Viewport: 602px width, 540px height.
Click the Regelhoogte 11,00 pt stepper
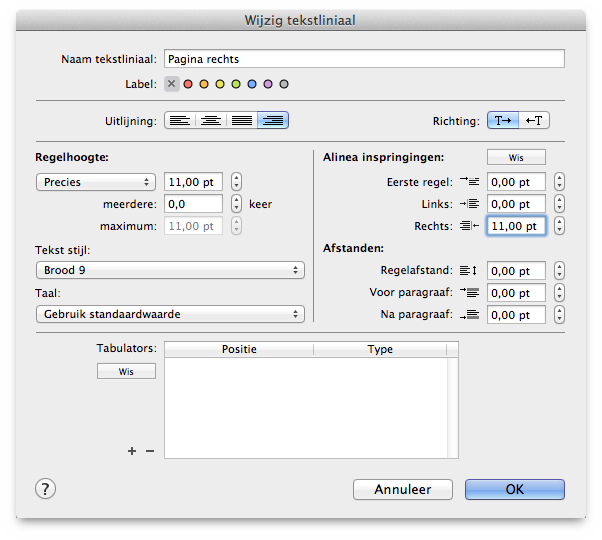[236, 182]
